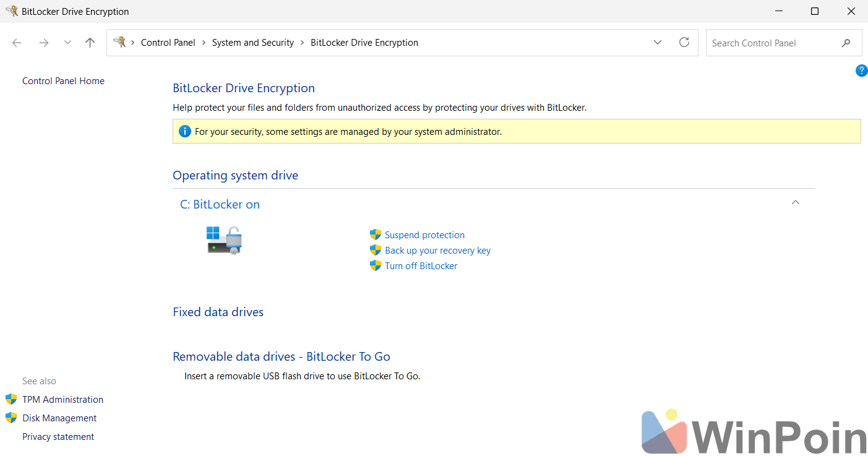Click shield icon beside Turn off BitLocker
Screen dimensions: 868x456
tap(376, 265)
